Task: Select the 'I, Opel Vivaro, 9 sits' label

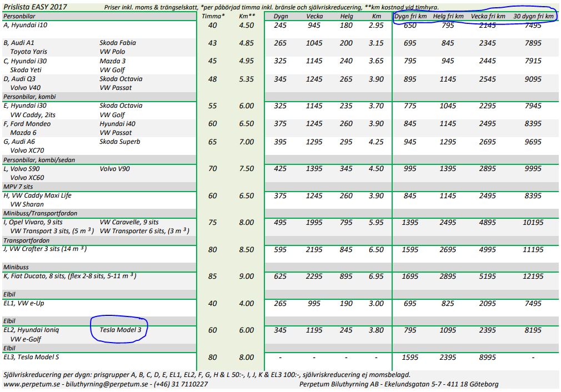Action: (x=33, y=222)
